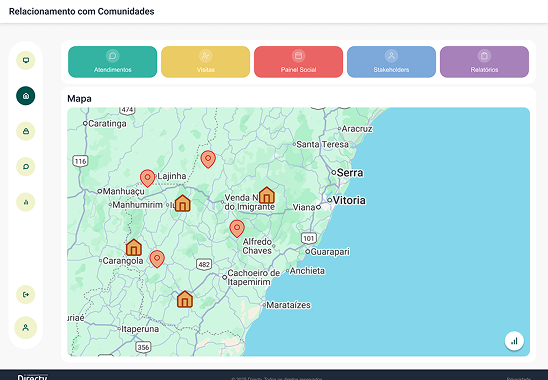Open the bar chart button on the map
The image size is (548, 380).
pyautogui.click(x=514, y=341)
